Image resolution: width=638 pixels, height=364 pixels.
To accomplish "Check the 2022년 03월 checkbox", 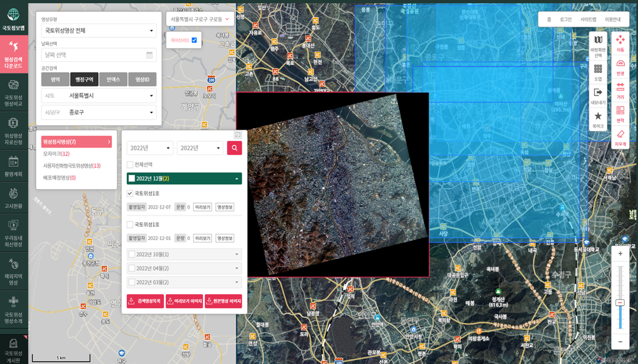I will tap(132, 282).
